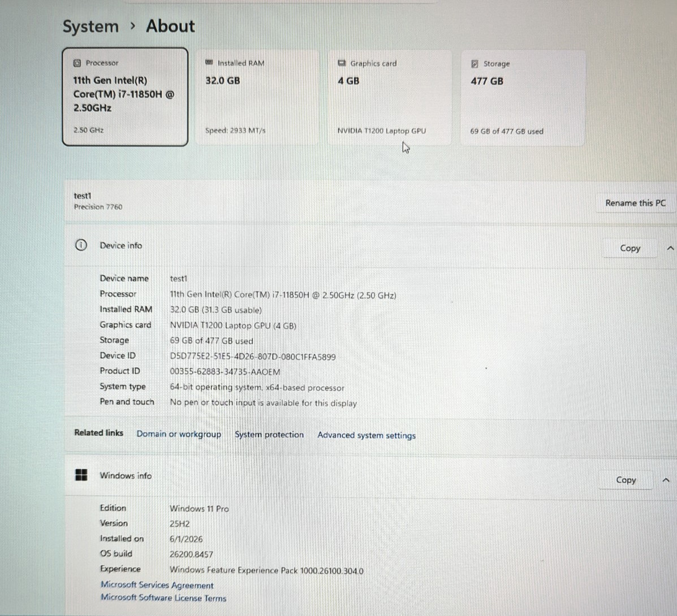
Task: Click the Pen and touch value text
Action: tap(264, 403)
